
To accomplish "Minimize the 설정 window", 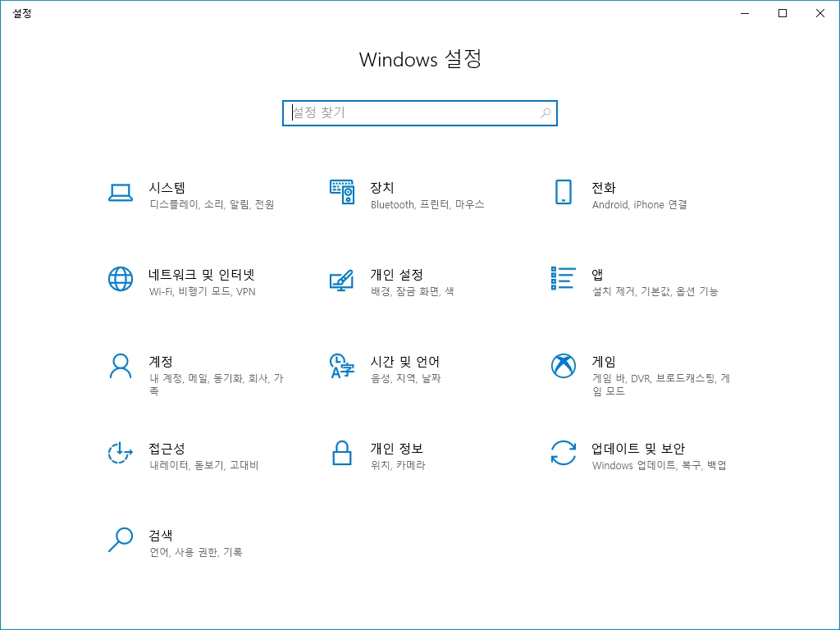I will click(x=745, y=13).
